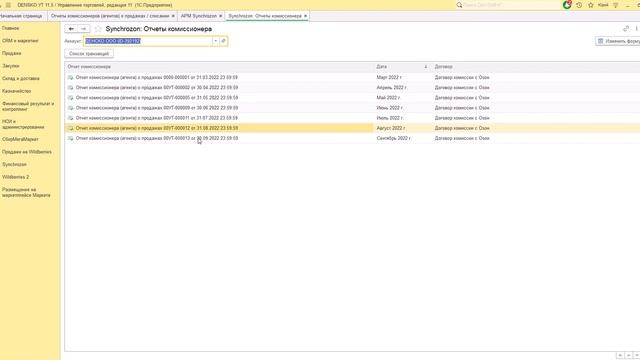
Task: Focus the Account input field
Action: coord(148,41)
